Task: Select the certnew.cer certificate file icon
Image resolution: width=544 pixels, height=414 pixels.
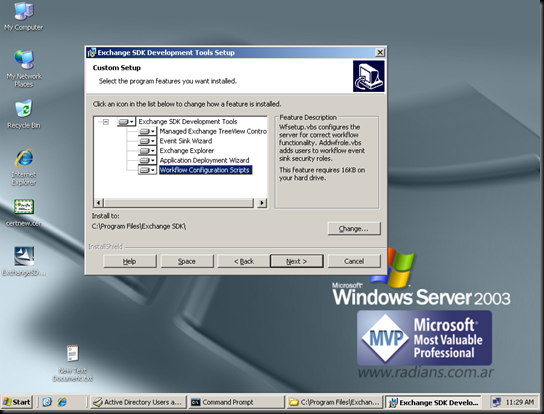Action: pos(24,212)
